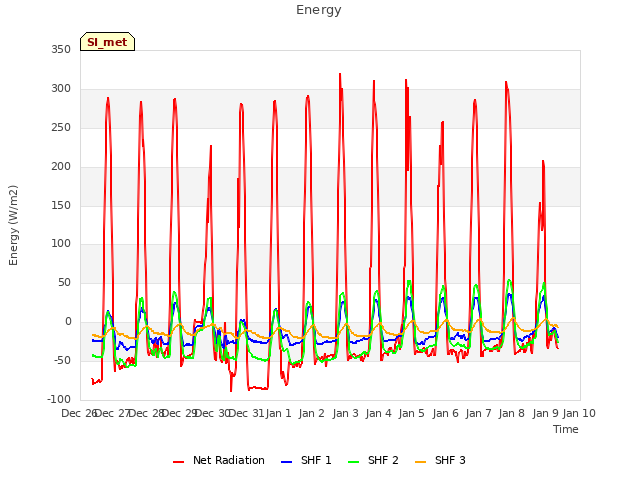Click the Jan 2 x-axis label

pyautogui.click(x=311, y=413)
